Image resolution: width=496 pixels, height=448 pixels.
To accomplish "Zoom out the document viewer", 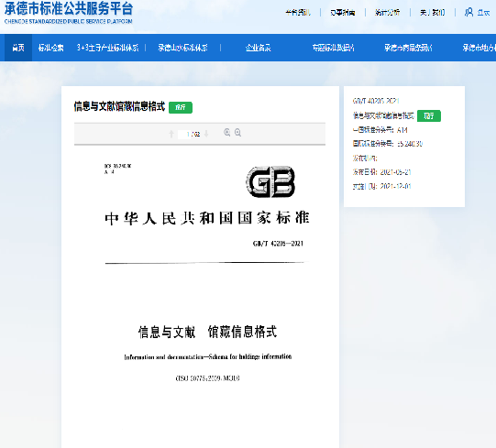I will click(237, 133).
